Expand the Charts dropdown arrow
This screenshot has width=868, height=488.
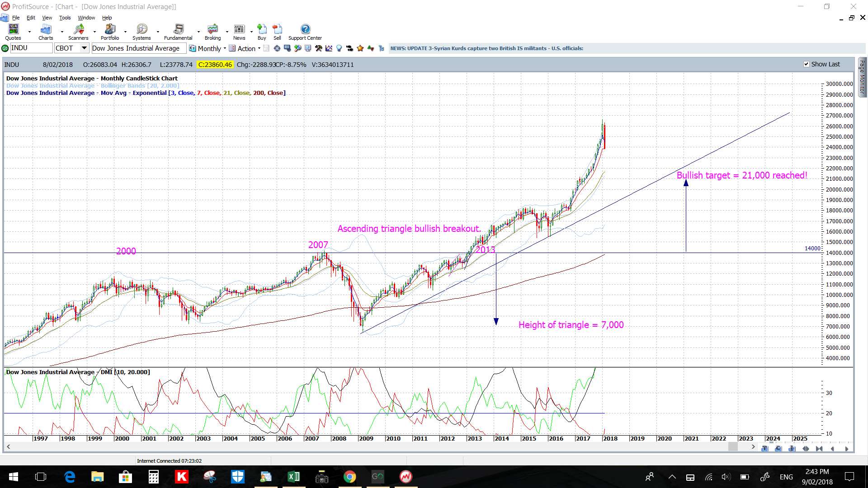click(62, 32)
